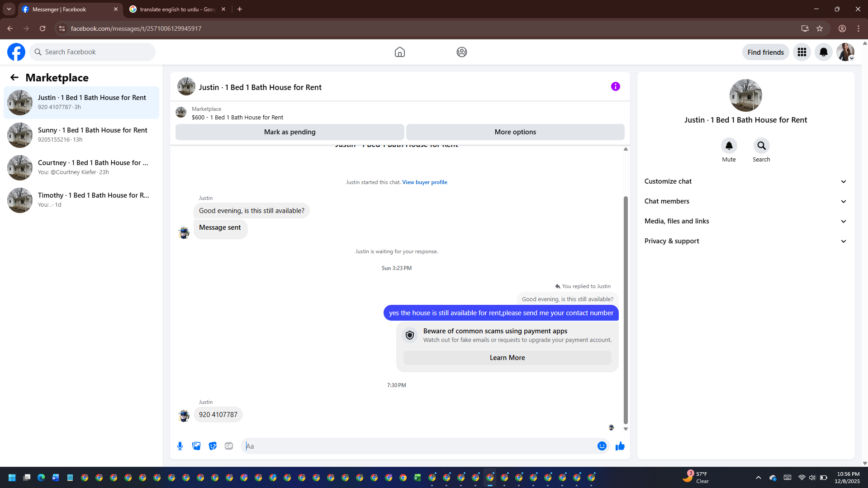Expand the Customize chat section
The height and width of the screenshot is (488, 868).
(x=745, y=181)
